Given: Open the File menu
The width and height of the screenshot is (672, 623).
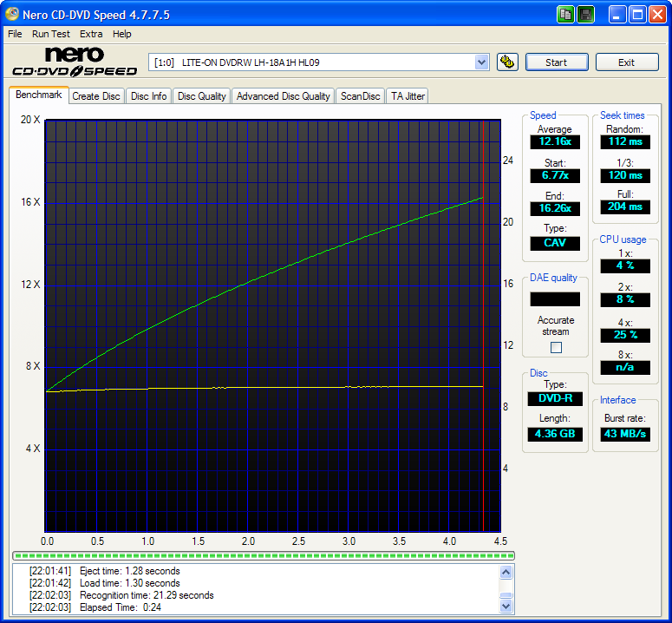Looking at the screenshot, I should pos(15,34).
